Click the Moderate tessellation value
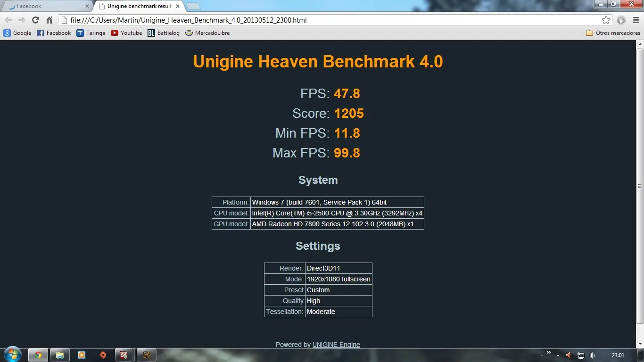The width and height of the screenshot is (644, 362). 339,312
